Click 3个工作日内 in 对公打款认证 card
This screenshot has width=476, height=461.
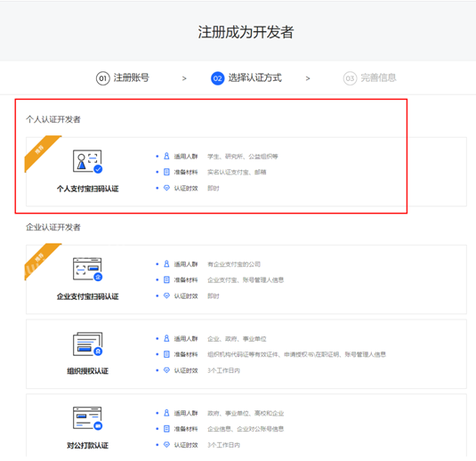point(223,445)
